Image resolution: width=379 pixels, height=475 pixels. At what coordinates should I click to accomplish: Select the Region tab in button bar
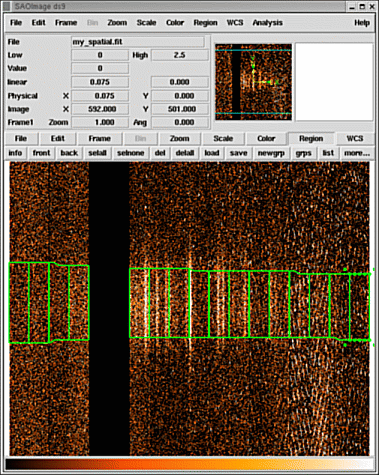click(x=311, y=138)
